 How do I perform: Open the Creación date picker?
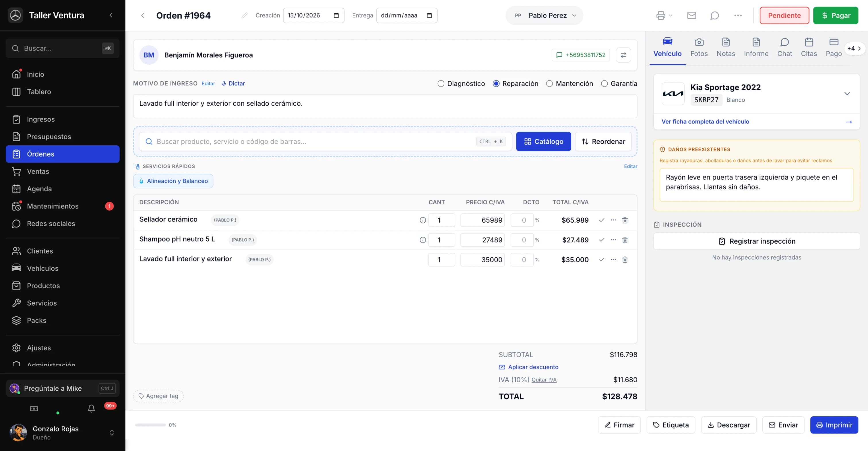pyautogui.click(x=336, y=16)
